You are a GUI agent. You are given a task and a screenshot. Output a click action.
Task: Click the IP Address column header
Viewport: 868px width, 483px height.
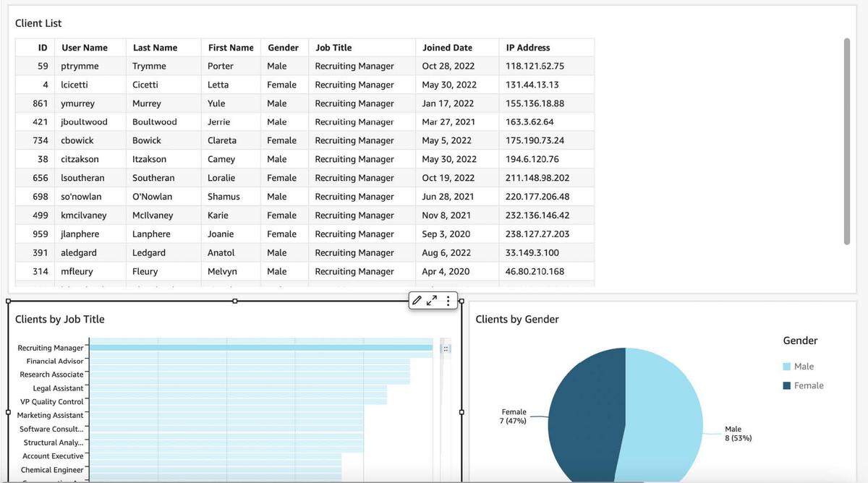click(x=527, y=48)
